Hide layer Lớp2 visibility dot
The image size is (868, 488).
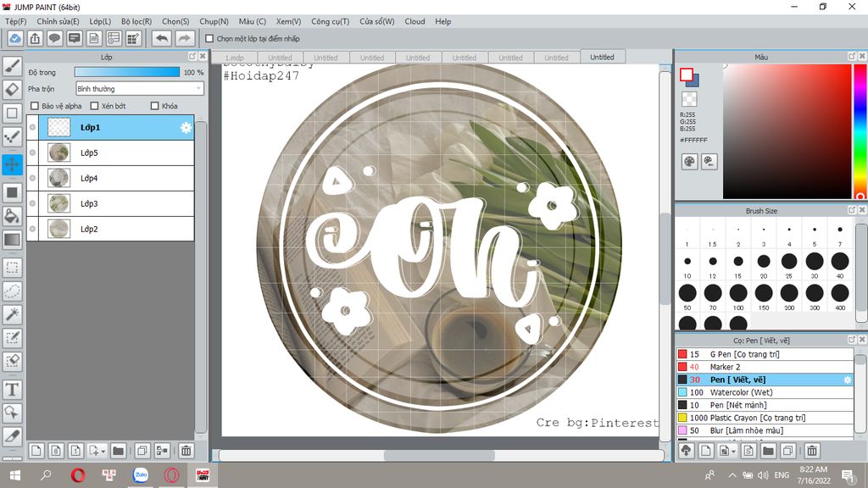point(33,229)
